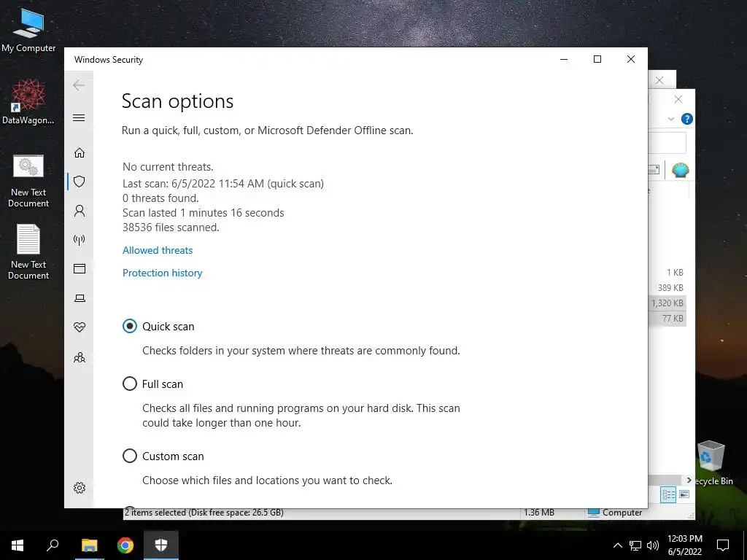Open the My Computer desktop icon
This screenshot has height=560, width=747.
(28, 31)
